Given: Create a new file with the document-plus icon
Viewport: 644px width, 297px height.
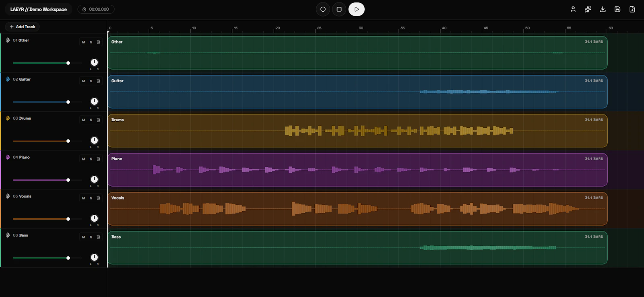Looking at the screenshot, I should point(632,9).
